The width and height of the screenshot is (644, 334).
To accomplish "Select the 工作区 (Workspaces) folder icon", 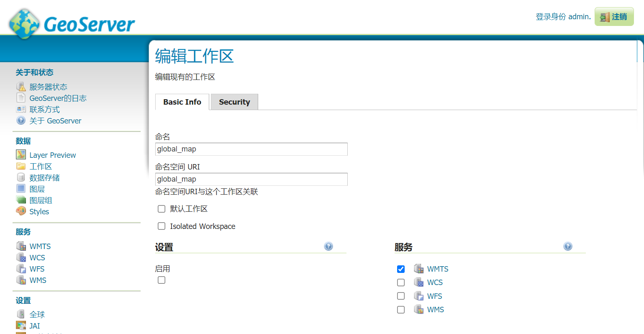I will (21, 166).
